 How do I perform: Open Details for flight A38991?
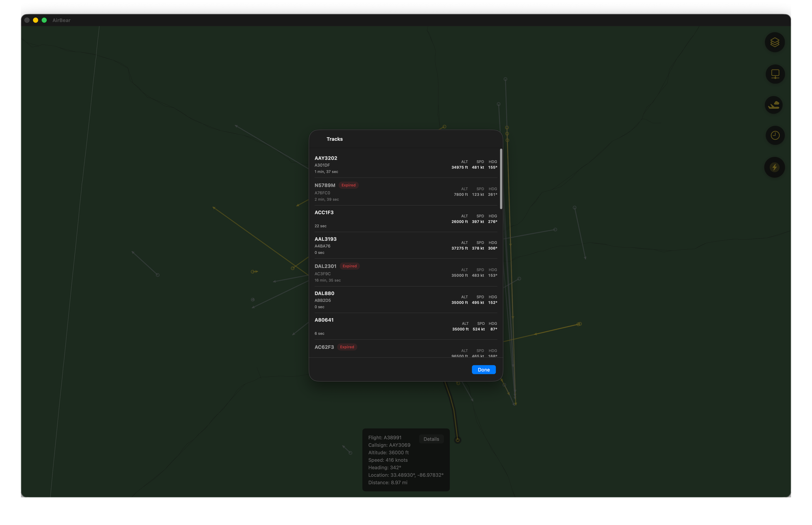[x=431, y=439]
